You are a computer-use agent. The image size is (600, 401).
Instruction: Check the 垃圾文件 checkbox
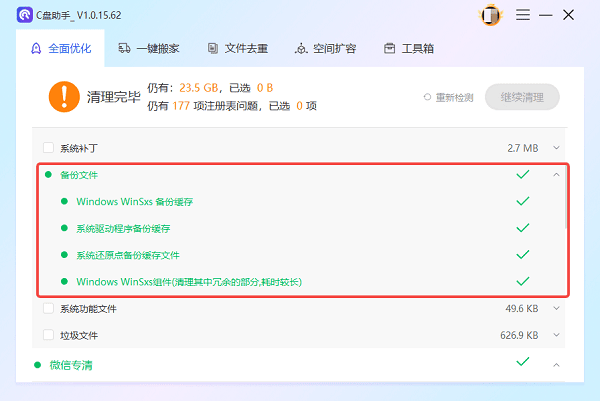pyautogui.click(x=48, y=335)
